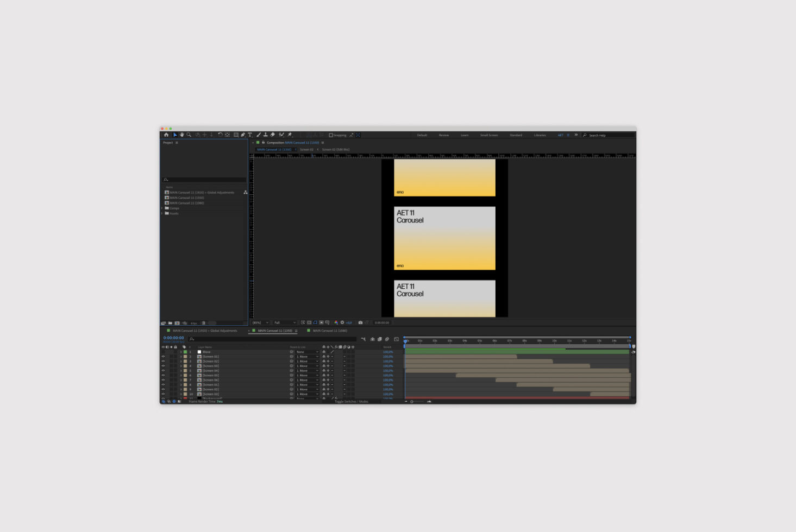Open the Composition panel menu icon
Screen dimensions: 796x532
322,143
